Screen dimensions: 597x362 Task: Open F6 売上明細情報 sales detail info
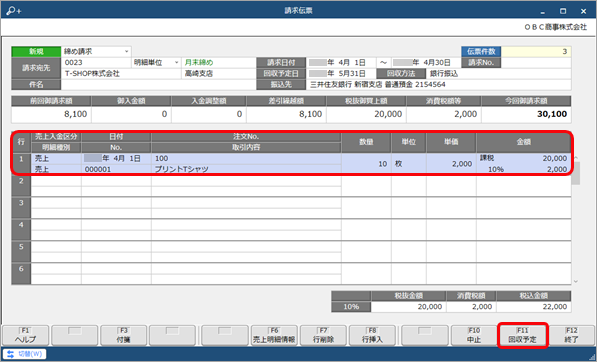(274, 335)
